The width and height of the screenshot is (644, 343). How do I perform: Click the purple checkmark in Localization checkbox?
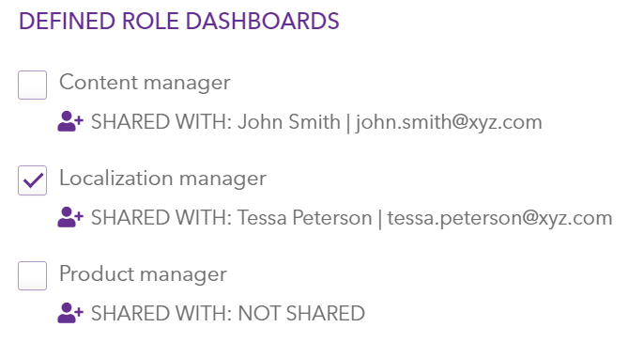pos(33,180)
